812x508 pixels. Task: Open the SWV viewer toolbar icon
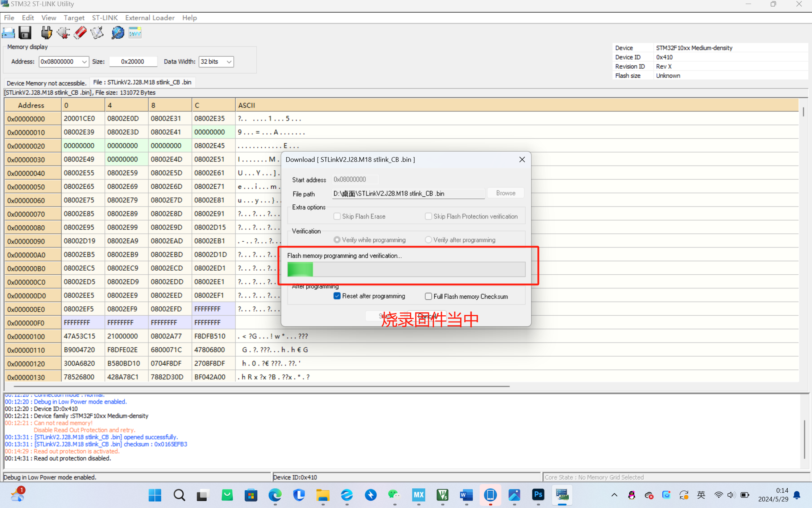click(x=135, y=33)
